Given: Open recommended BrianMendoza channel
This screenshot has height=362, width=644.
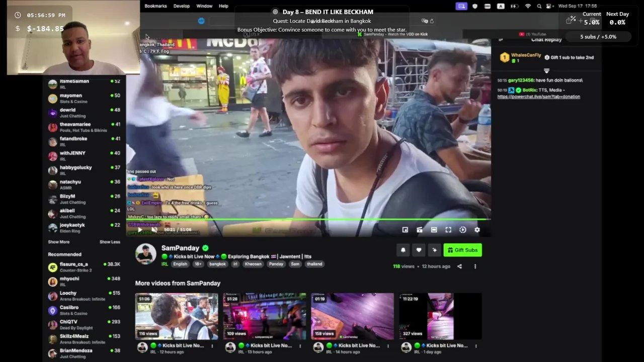Looking at the screenshot, I should tap(84, 353).
